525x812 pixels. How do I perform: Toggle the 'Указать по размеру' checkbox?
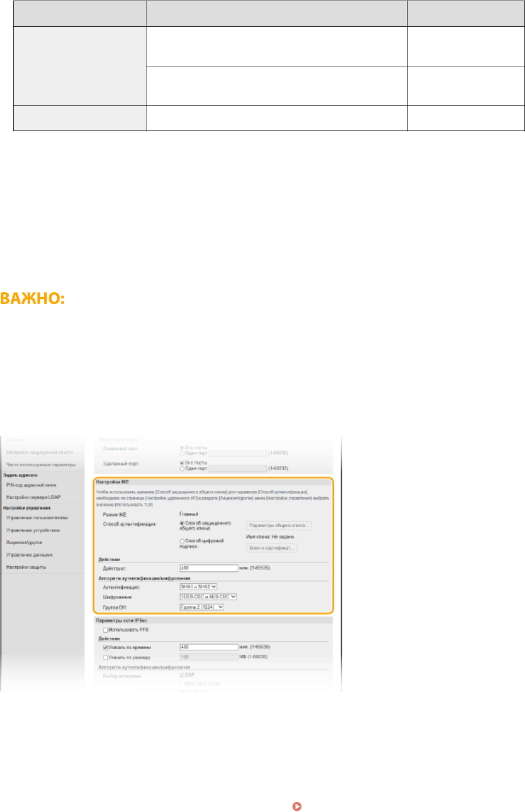pyautogui.click(x=105, y=657)
